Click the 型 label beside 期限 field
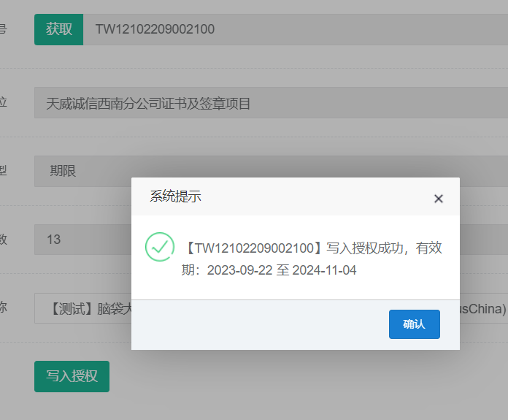This screenshot has height=420, width=508. coord(3,171)
